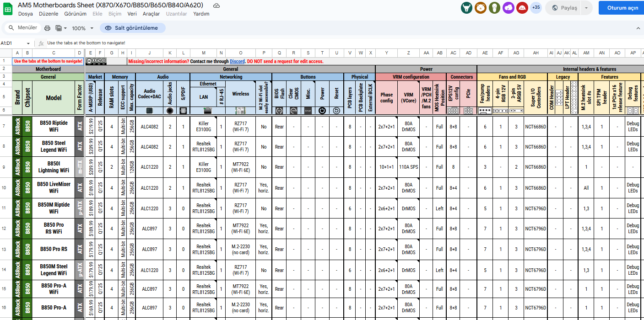
Task: Select the Networking header cell
Action: (231, 77)
